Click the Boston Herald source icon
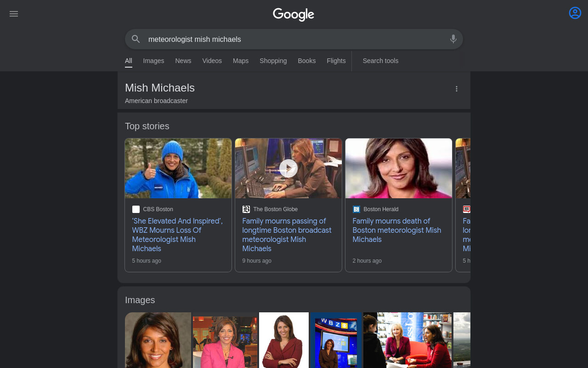588x368 pixels. click(x=356, y=209)
